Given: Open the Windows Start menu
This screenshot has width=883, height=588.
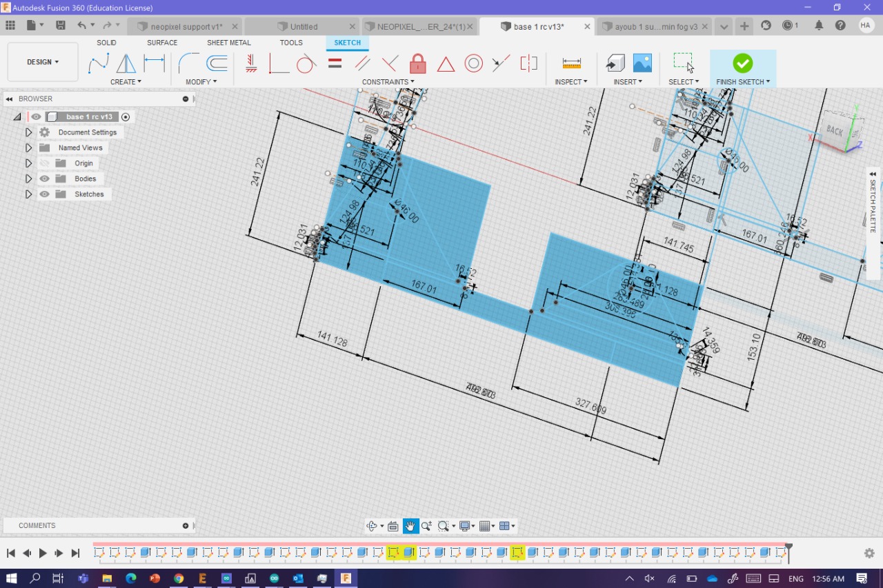Looking at the screenshot, I should point(12,578).
